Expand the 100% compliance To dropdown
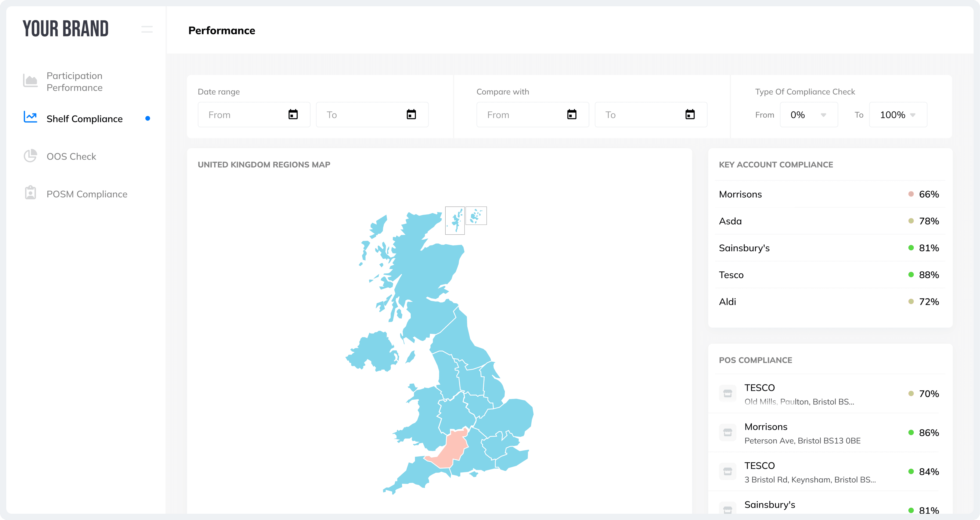Viewport: 980px width, 520px height. 898,115
